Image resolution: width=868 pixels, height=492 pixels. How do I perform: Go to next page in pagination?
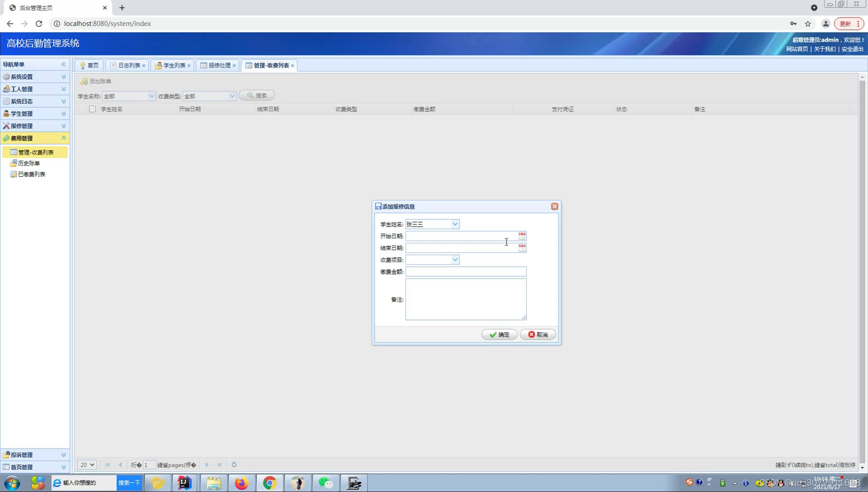[x=207, y=465]
